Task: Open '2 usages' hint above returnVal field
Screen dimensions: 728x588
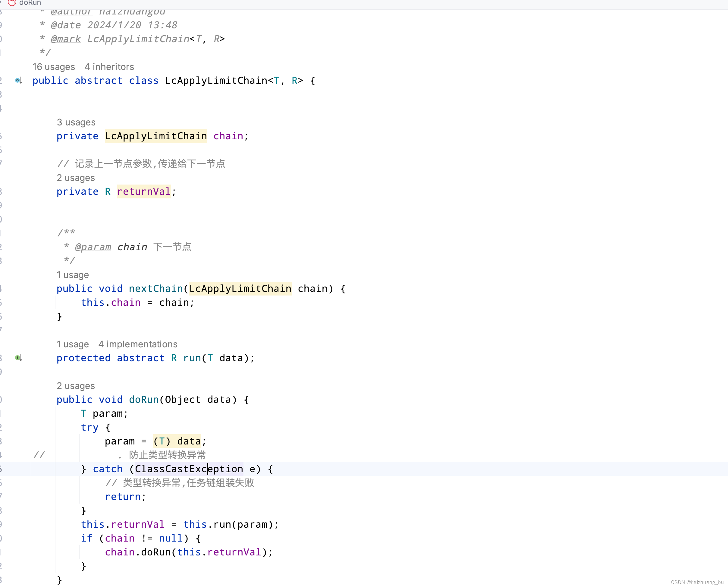Action: pos(76,178)
